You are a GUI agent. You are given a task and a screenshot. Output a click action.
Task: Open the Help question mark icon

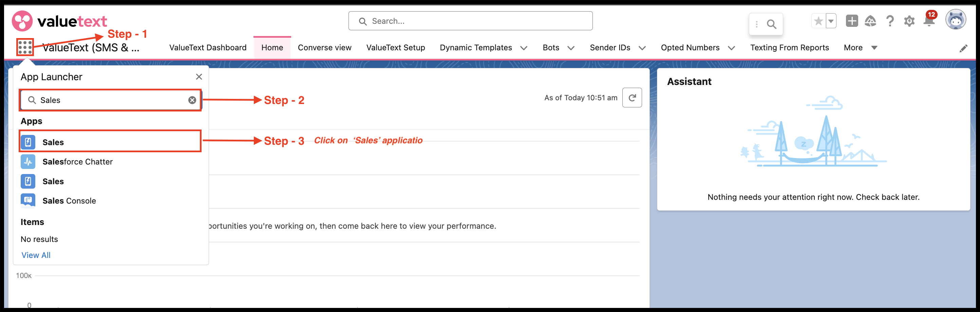(890, 21)
